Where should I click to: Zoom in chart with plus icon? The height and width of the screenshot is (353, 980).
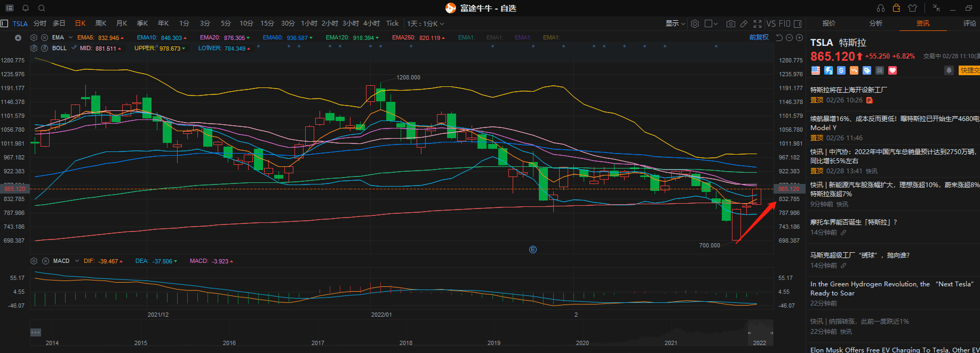coord(799,37)
